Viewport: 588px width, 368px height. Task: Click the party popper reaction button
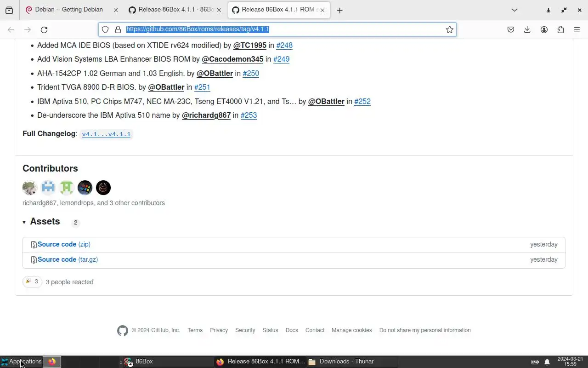(32, 282)
